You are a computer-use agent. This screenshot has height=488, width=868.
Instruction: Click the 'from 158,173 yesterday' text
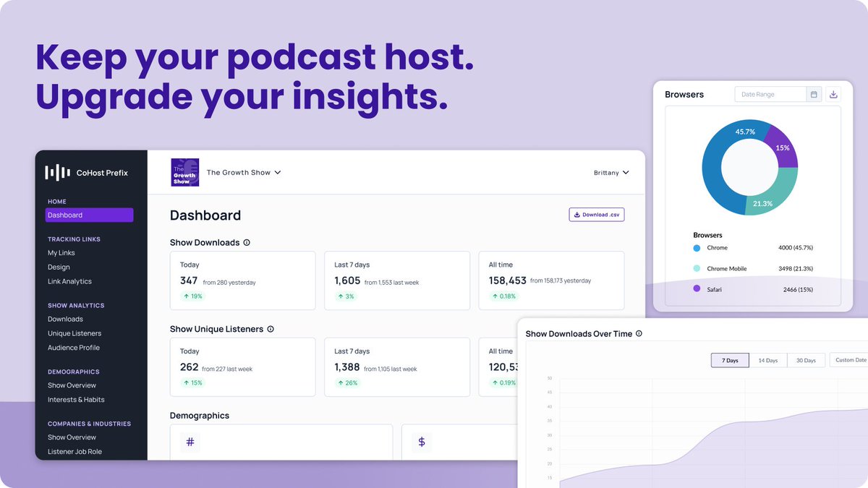click(x=561, y=281)
